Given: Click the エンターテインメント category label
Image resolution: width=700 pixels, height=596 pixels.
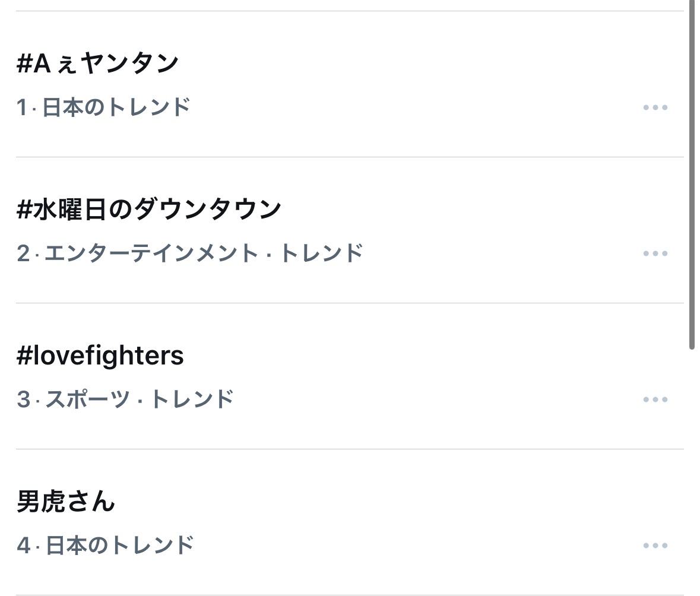Looking at the screenshot, I should click(151, 253).
